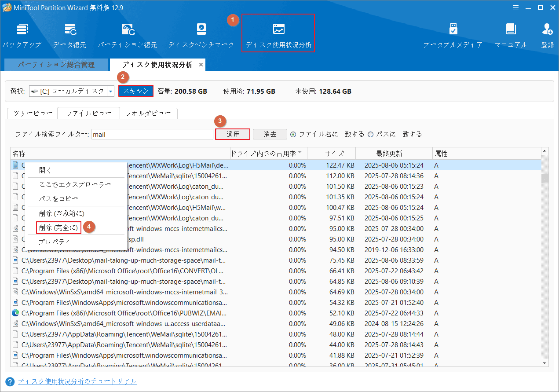Open the データ復元 data recovery tool

[x=69, y=36]
